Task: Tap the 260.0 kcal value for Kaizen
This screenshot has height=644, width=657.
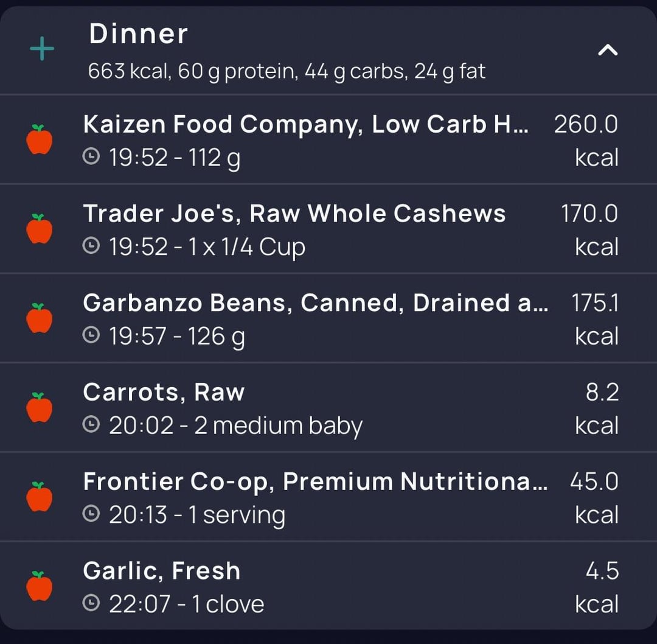Action: pos(586,140)
